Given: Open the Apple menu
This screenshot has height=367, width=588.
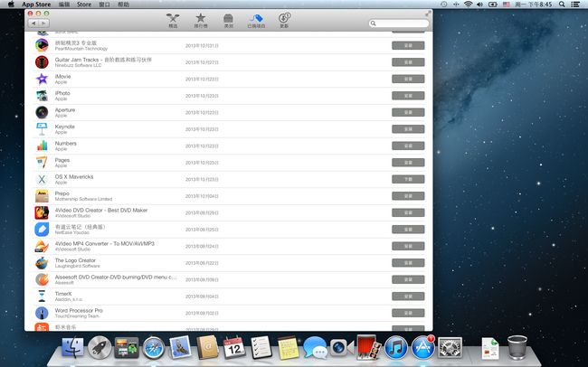Looking at the screenshot, I should pos(11,5).
